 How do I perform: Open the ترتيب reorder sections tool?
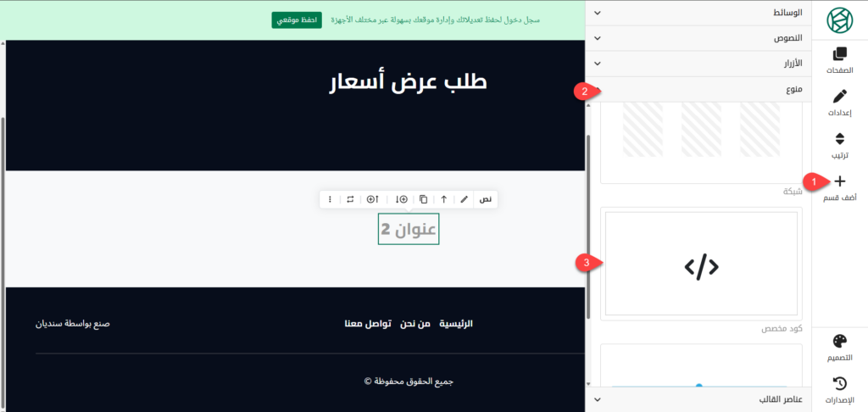pos(839,145)
